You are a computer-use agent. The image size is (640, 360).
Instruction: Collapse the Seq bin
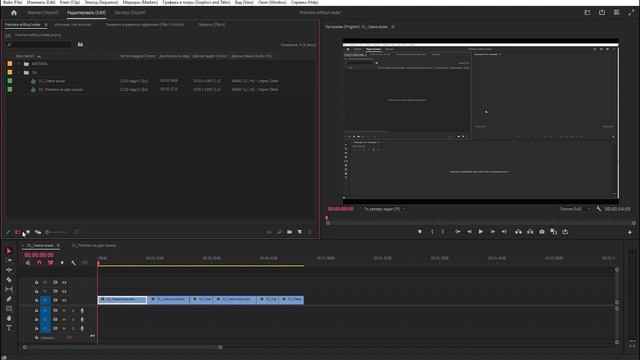pyautogui.click(x=18, y=72)
